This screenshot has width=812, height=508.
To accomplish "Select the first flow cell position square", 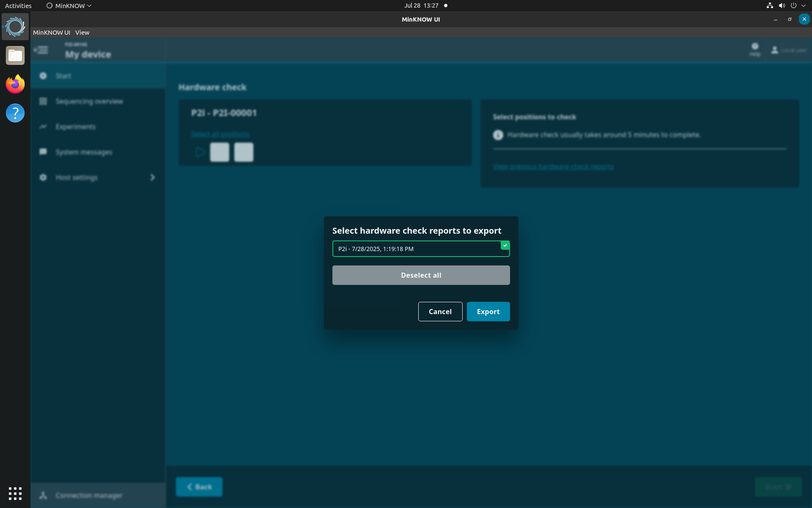I will click(219, 152).
